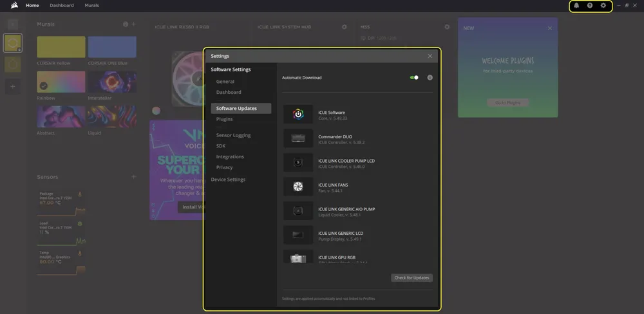The image size is (644, 314).
Task: Open Integrations settings
Action: 230,157
